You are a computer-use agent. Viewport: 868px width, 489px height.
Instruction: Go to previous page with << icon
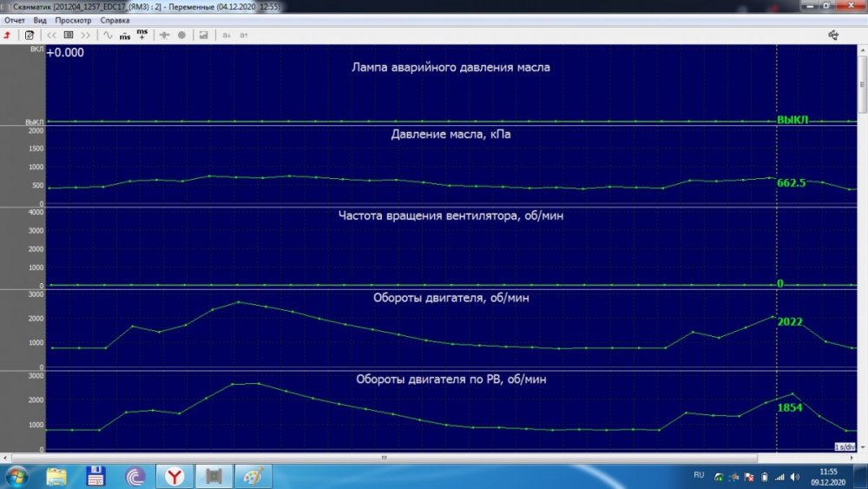click(51, 35)
